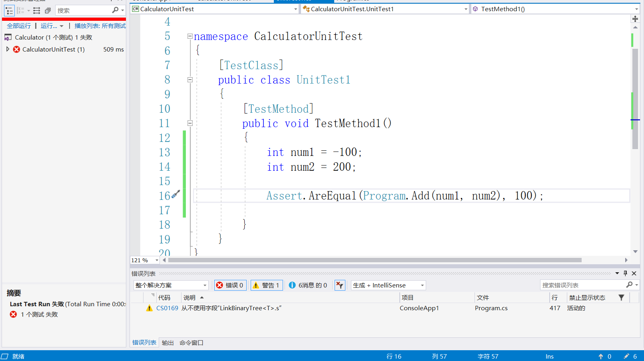The width and height of the screenshot is (644, 361).
Task: Click Program.cs file cell in error list
Action: (491, 308)
